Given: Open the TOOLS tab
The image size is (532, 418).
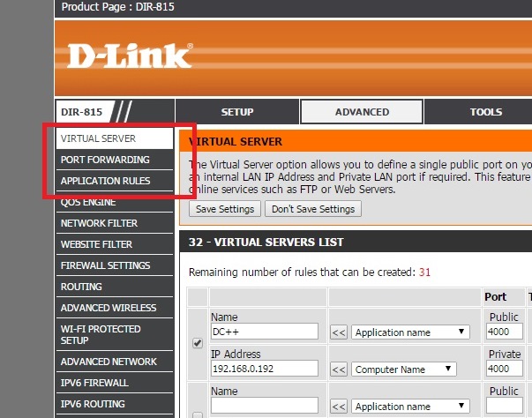Looking at the screenshot, I should pos(484,112).
